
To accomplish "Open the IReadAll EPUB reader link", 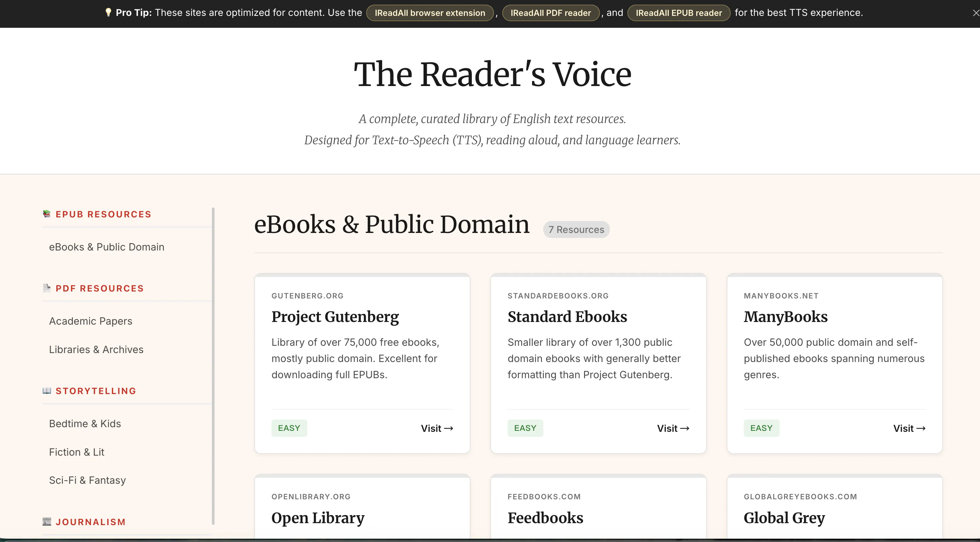I will (679, 13).
